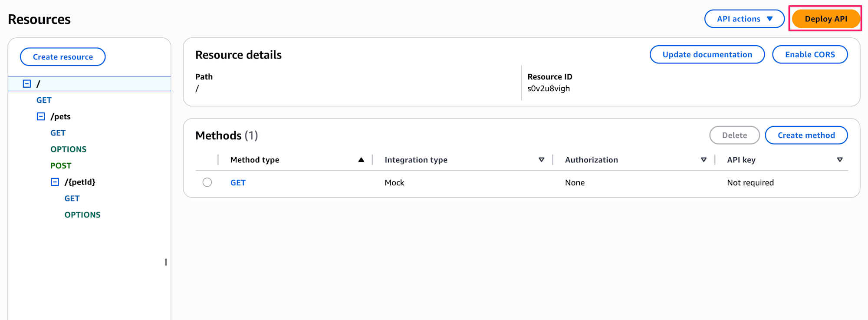Click the resource panel resize handle
The height and width of the screenshot is (320, 868).
[166, 262]
